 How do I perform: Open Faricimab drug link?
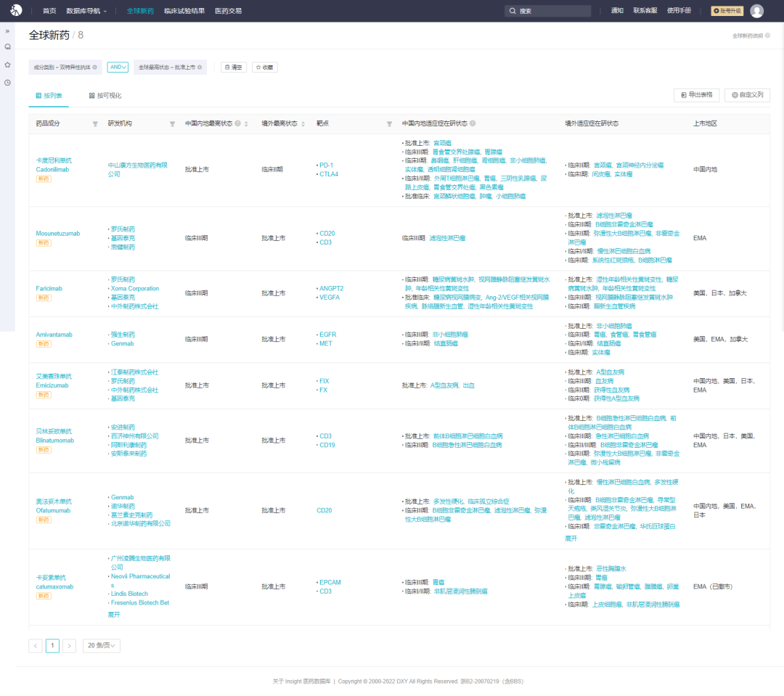49,289
